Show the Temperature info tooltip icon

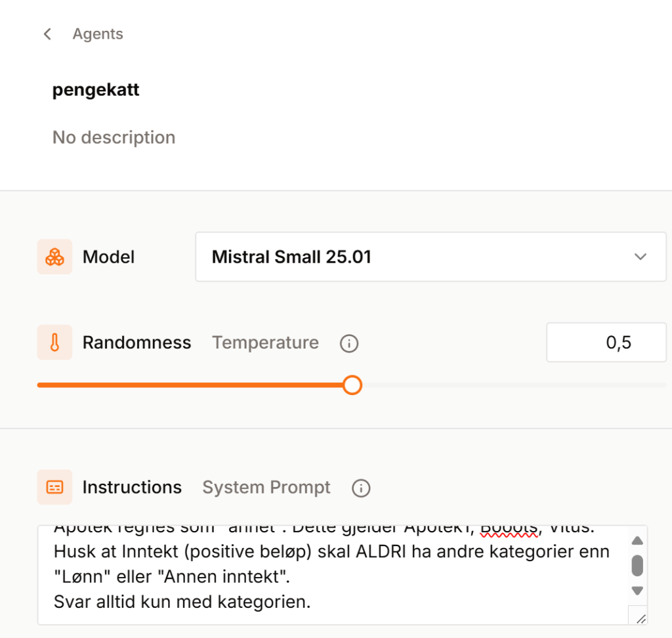(349, 343)
